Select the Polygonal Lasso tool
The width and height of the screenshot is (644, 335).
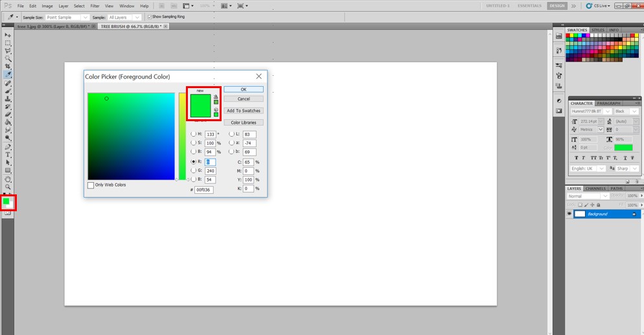point(8,51)
